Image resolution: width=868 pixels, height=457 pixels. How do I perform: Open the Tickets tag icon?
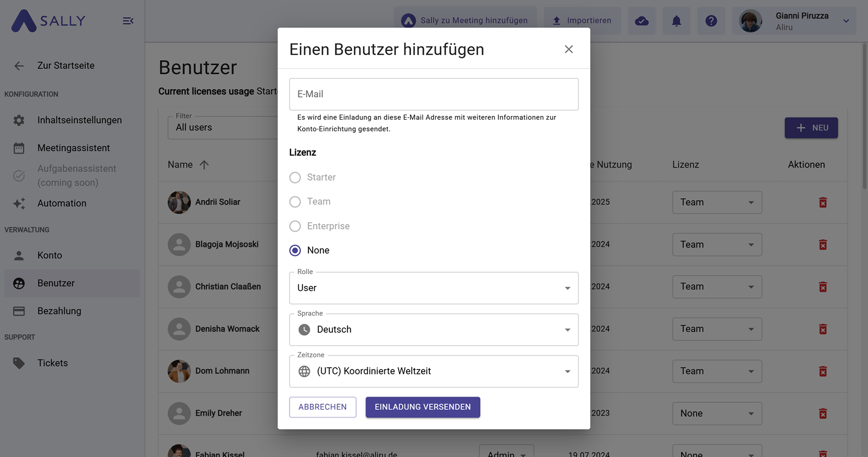click(19, 363)
